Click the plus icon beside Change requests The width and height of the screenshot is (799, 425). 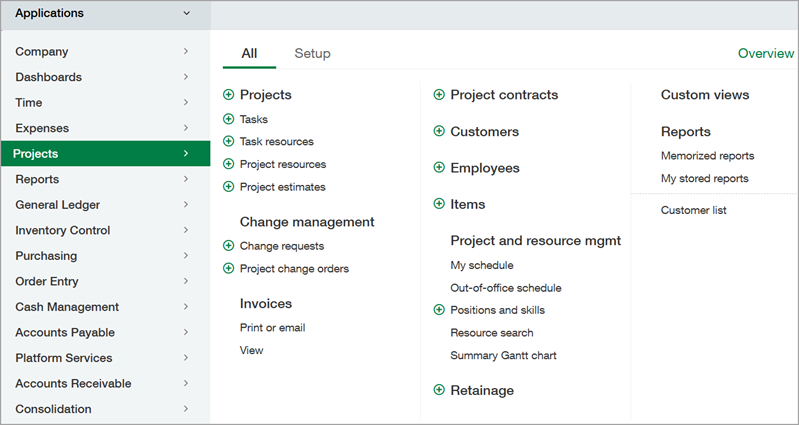point(229,246)
